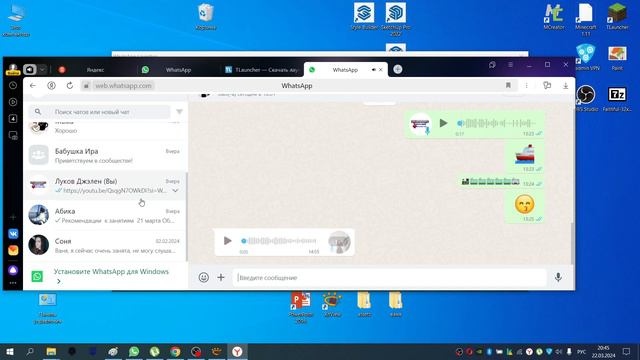Open the Соня chat
The width and height of the screenshot is (640, 360).
(105, 245)
